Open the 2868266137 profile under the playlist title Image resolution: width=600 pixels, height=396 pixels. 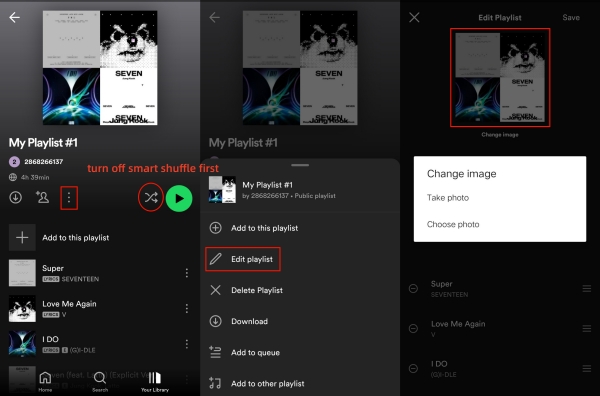click(x=36, y=161)
